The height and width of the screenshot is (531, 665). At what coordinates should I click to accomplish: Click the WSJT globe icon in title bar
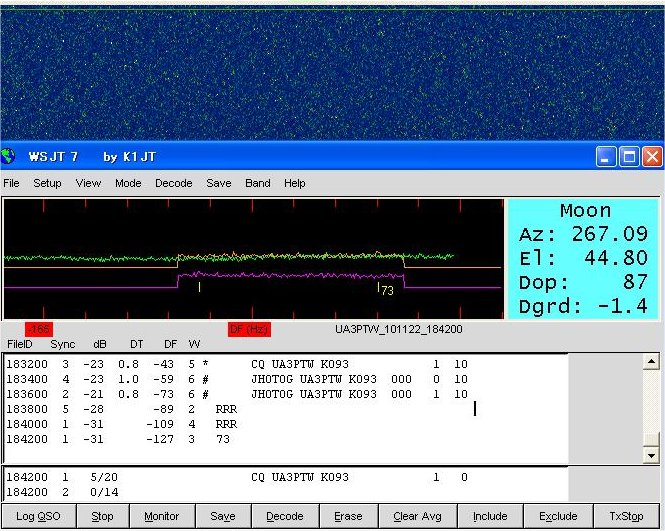coord(8,157)
